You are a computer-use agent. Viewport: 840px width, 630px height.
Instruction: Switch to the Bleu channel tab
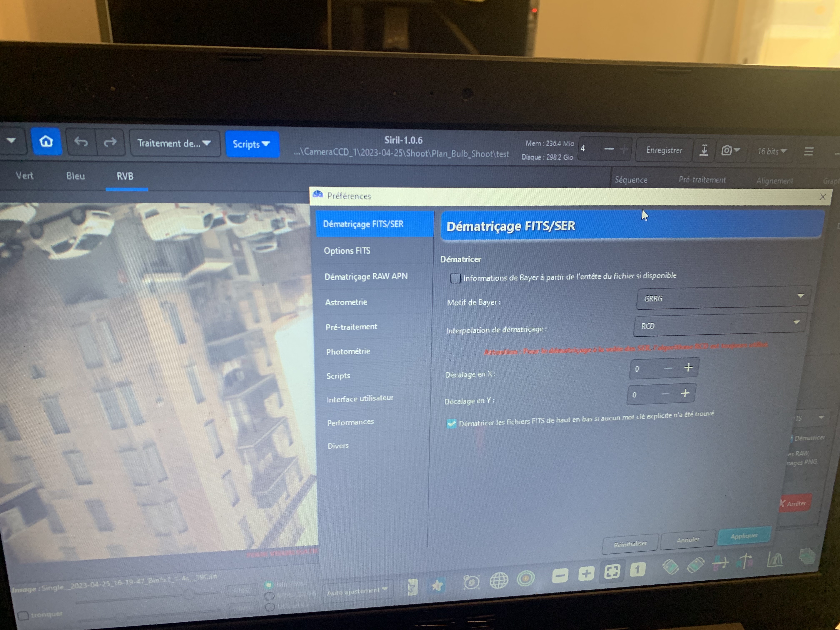pyautogui.click(x=75, y=176)
